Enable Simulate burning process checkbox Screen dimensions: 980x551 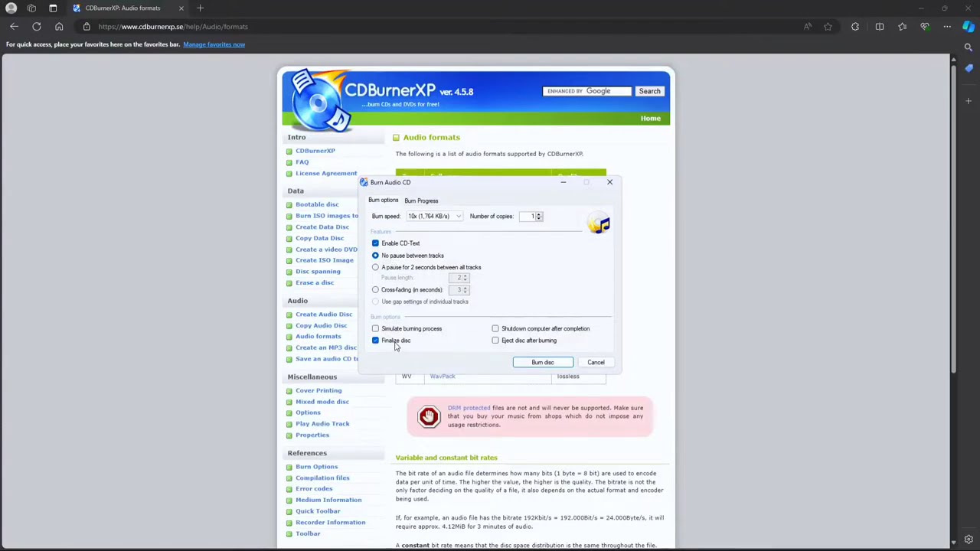point(375,329)
